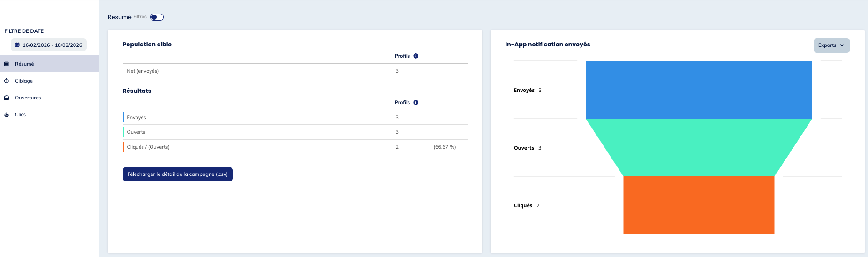
Task: Click the Ciblage target icon
Action: [x=7, y=81]
